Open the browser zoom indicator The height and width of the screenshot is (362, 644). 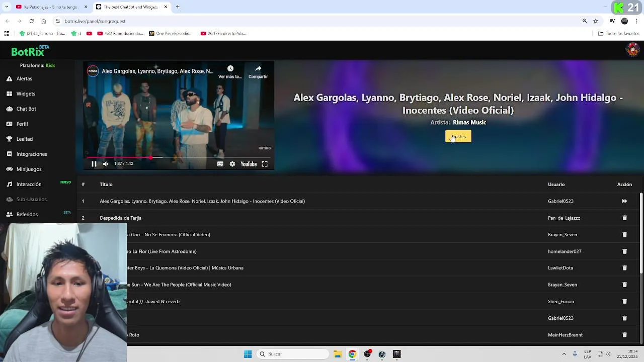click(585, 21)
